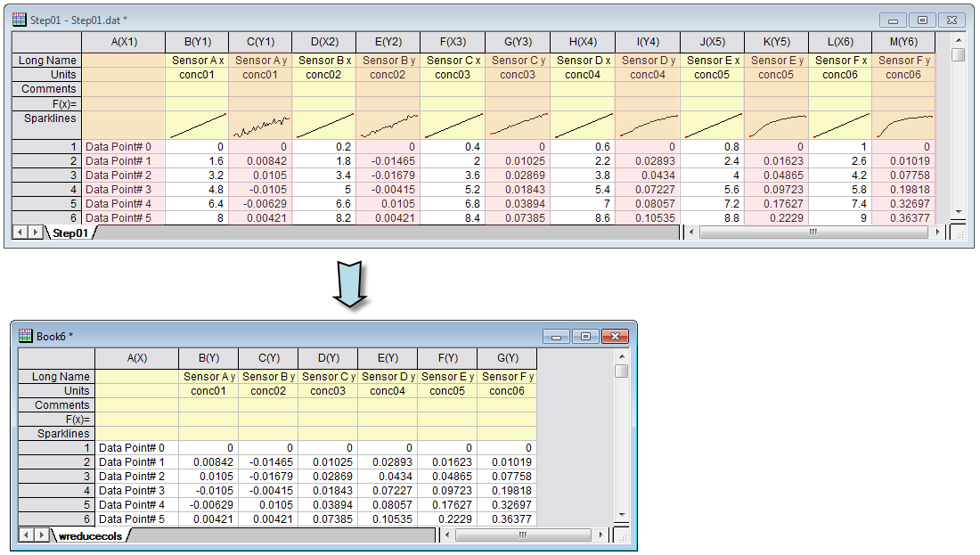Viewport: 980px width, 555px height.
Task: Click previous sheet arrow in Book6 window
Action: [27, 535]
